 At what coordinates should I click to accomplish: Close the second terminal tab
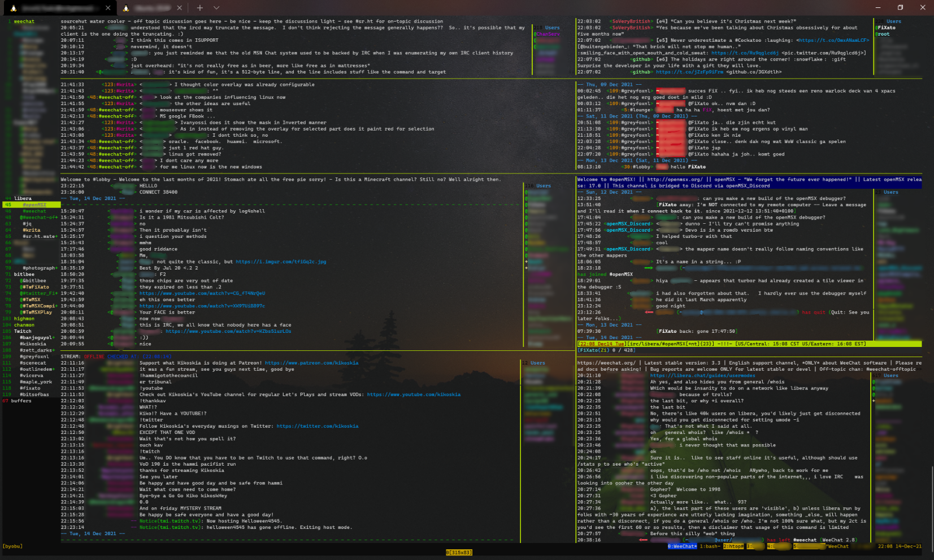point(179,8)
